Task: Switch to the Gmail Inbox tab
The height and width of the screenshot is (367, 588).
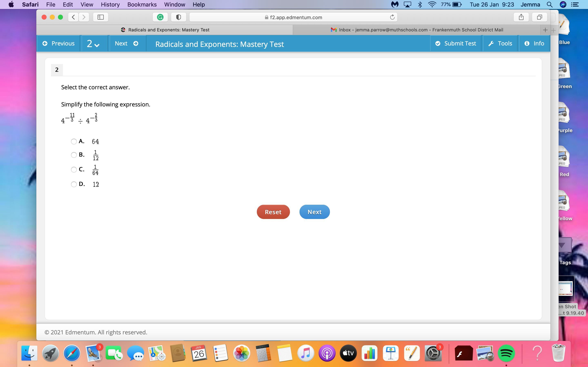Action: pos(417,30)
